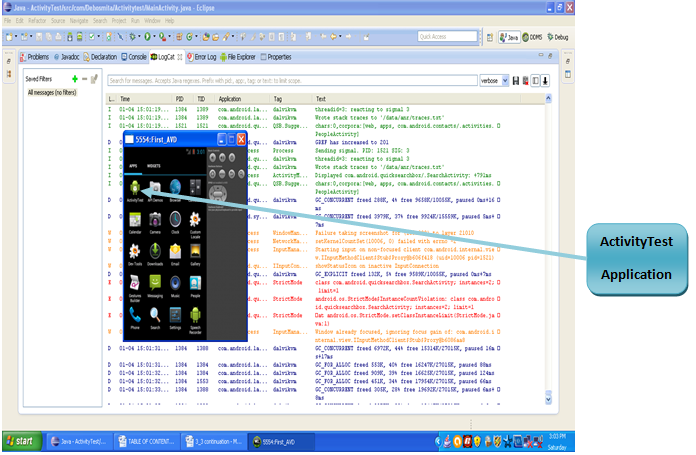The image size is (696, 455).
Task: Toggle display of saved filters view
Action: (x=536, y=81)
